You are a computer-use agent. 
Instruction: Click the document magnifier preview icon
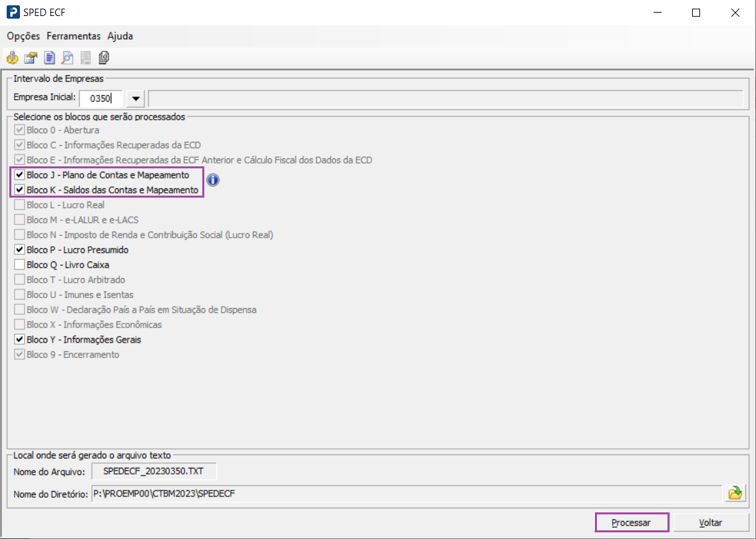(x=67, y=58)
